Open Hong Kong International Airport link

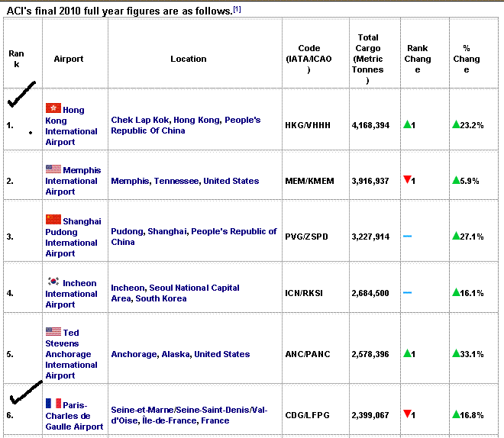[71, 126]
